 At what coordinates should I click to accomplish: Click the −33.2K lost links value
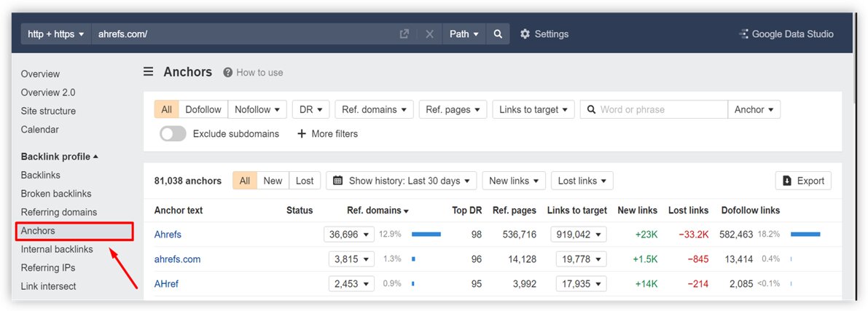(694, 235)
